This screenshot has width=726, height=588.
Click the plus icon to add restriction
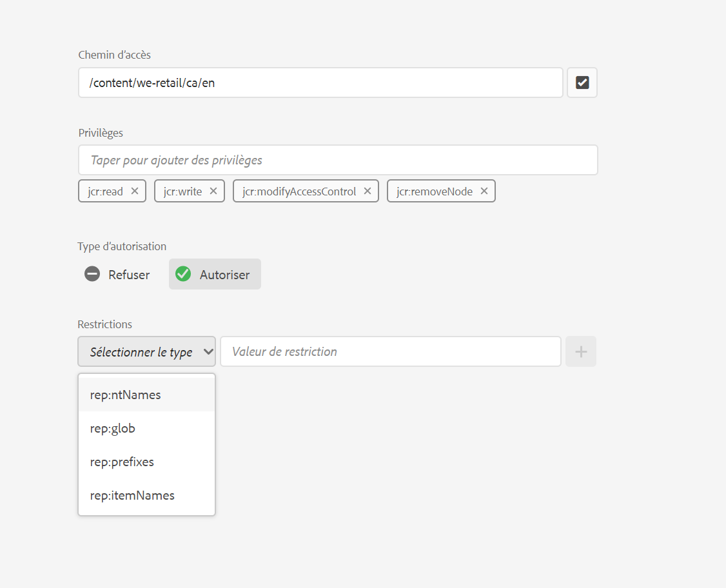click(581, 351)
